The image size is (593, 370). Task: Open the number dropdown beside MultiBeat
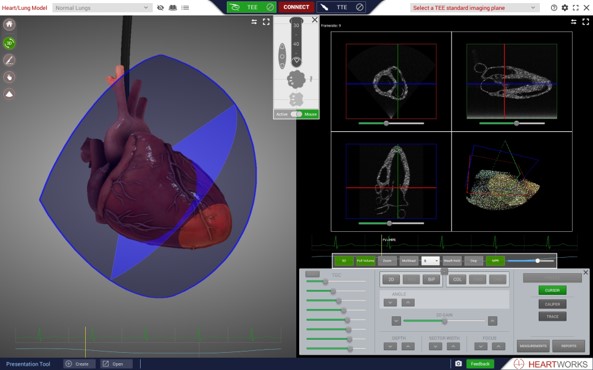click(430, 261)
